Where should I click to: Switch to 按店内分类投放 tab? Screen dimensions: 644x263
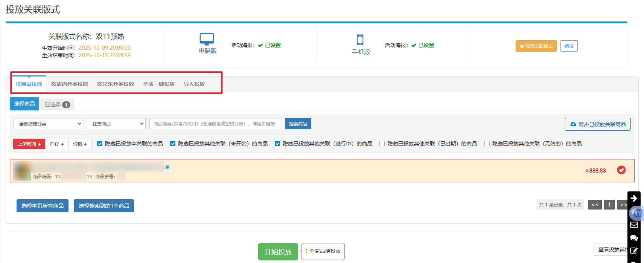[70, 84]
